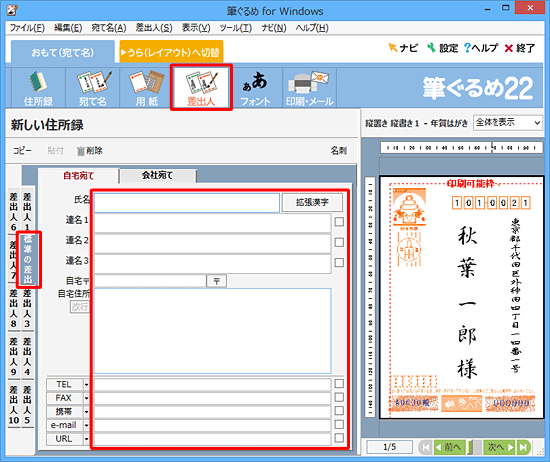Jump to the last record in preview
Viewport: 550px width, 462px height.
click(x=523, y=447)
